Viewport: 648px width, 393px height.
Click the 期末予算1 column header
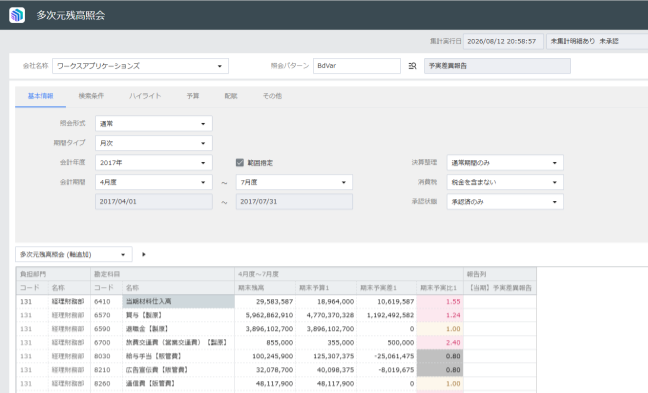tap(326, 288)
